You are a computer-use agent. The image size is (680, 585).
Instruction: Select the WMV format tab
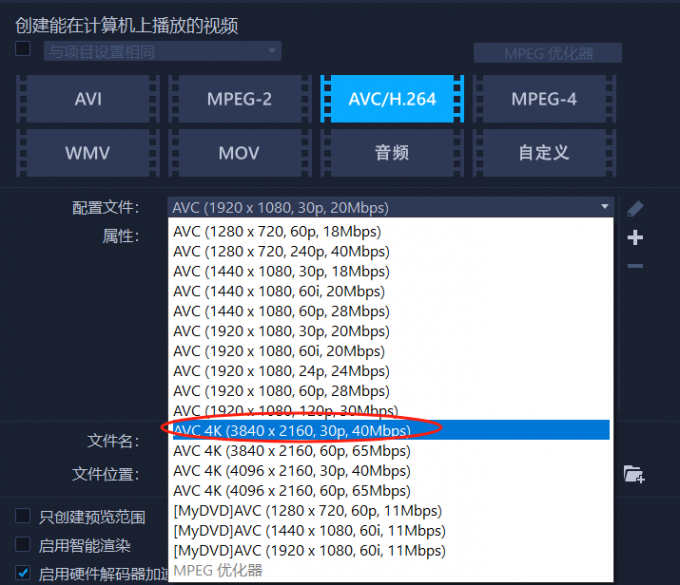(88, 153)
